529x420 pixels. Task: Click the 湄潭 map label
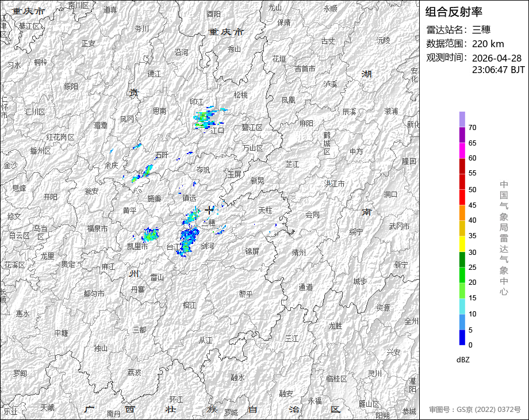click(x=100, y=125)
